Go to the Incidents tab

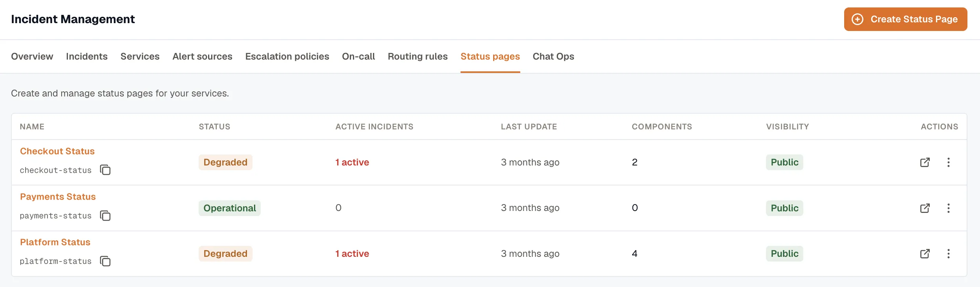(87, 56)
